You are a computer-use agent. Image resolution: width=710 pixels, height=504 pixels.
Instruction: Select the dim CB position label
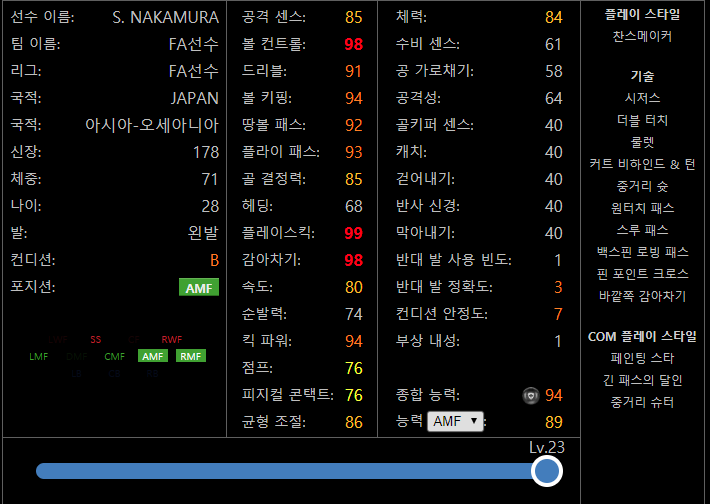tap(115, 374)
